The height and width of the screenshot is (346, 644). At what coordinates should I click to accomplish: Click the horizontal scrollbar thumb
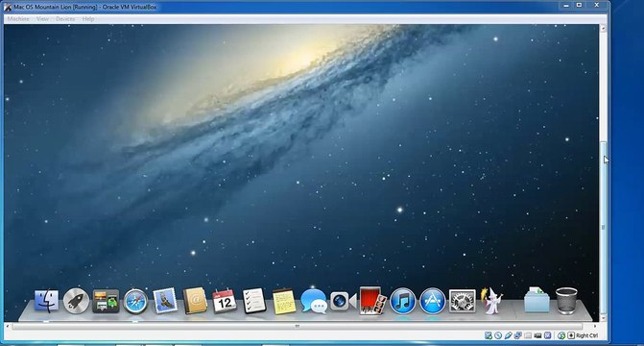pyautogui.click(x=298, y=326)
